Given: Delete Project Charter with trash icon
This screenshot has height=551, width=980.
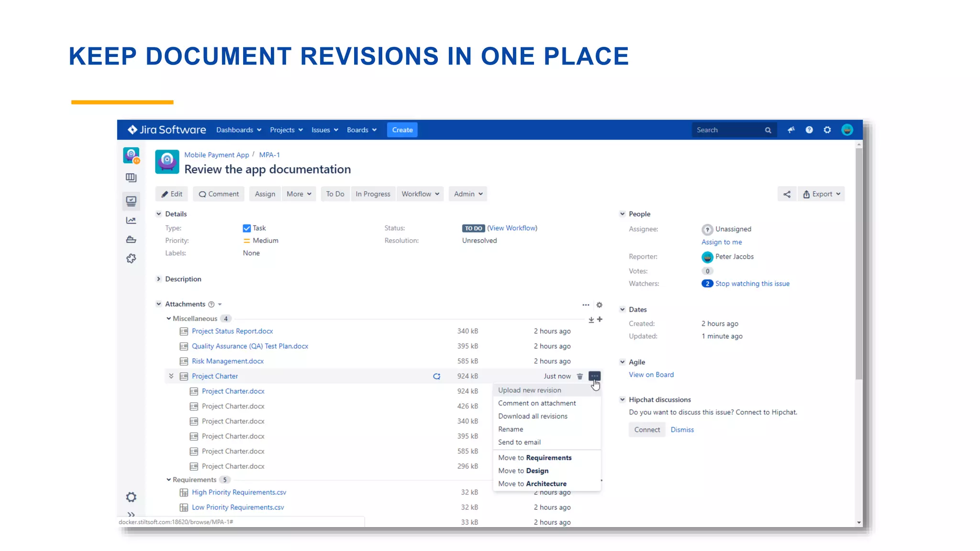Looking at the screenshot, I should (580, 376).
